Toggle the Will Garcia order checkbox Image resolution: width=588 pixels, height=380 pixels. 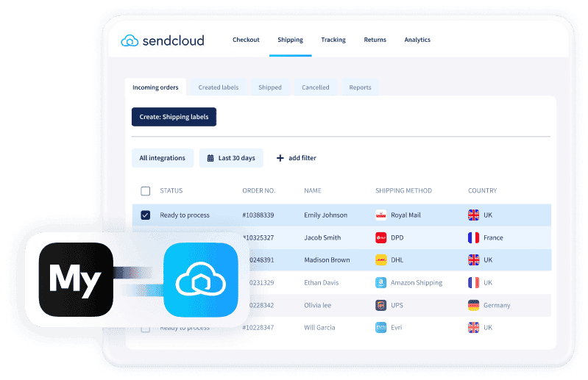click(x=146, y=329)
